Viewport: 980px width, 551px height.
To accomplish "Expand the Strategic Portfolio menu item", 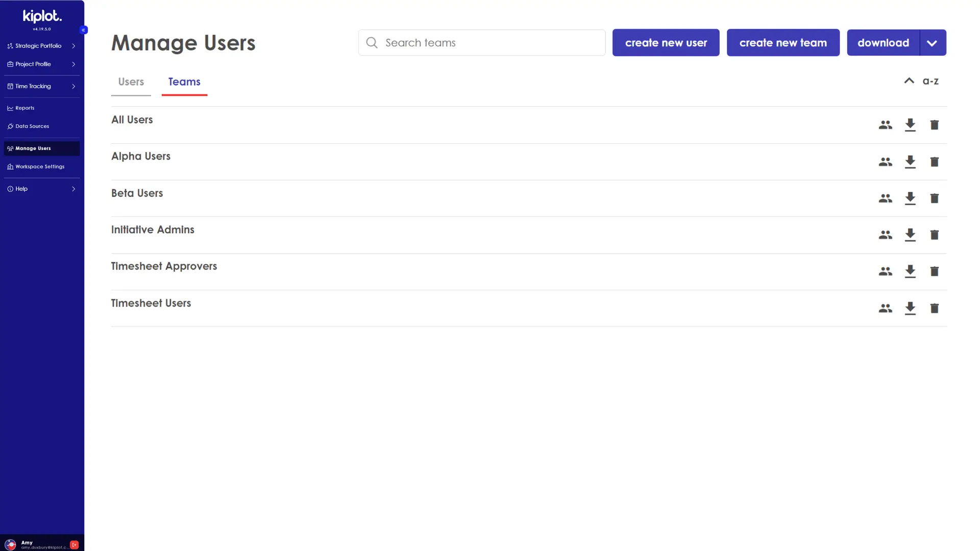I will (x=73, y=45).
